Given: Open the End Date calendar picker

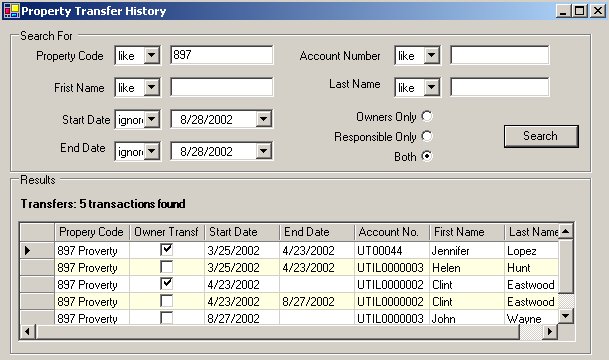Looking at the screenshot, I should pyautogui.click(x=263, y=151).
